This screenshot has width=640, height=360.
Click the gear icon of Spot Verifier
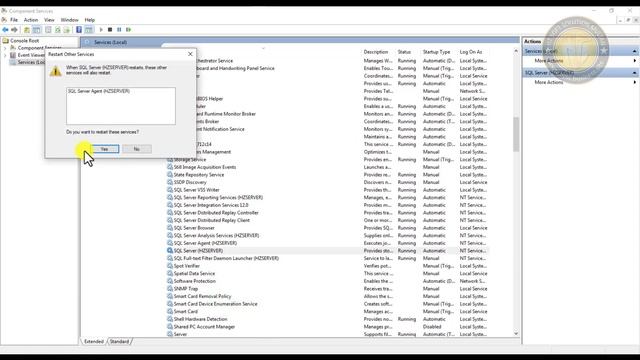(x=170, y=266)
